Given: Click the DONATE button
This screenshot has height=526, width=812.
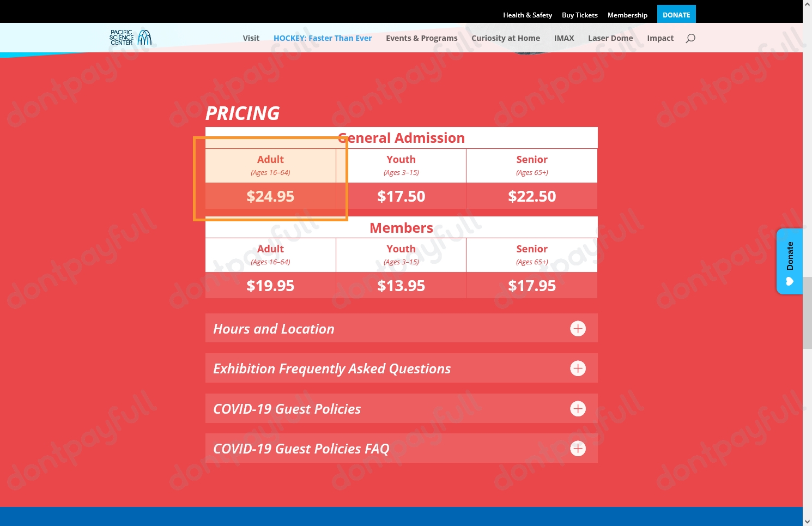Looking at the screenshot, I should point(676,15).
